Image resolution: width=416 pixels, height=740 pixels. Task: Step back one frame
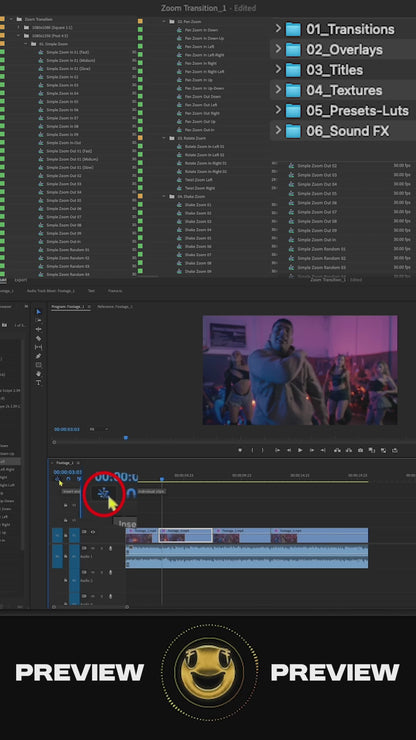[289, 450]
